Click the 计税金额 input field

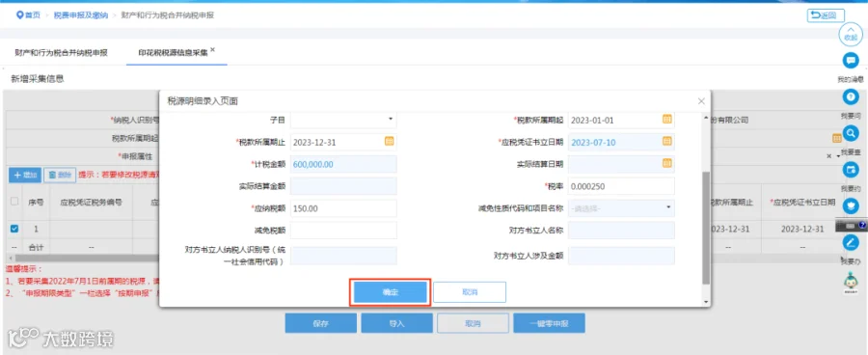pos(343,164)
